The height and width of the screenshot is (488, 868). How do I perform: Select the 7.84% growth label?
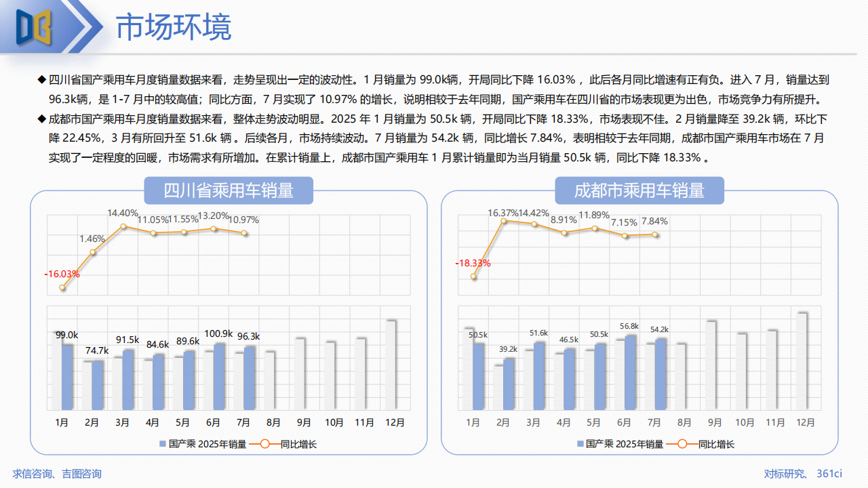[654, 221]
